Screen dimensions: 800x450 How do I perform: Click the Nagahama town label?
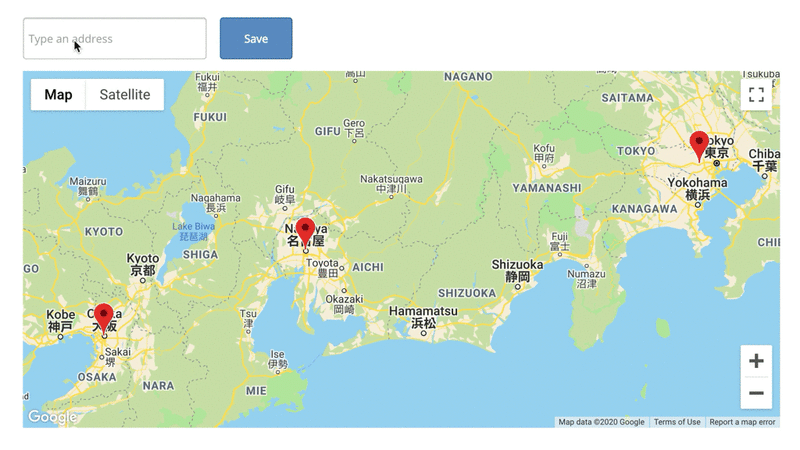(x=215, y=202)
